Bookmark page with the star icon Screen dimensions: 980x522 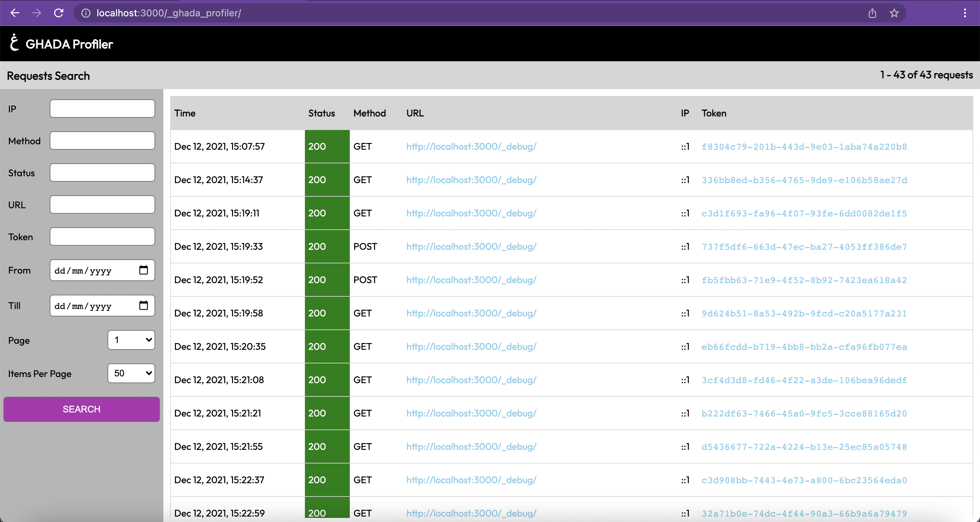point(894,13)
